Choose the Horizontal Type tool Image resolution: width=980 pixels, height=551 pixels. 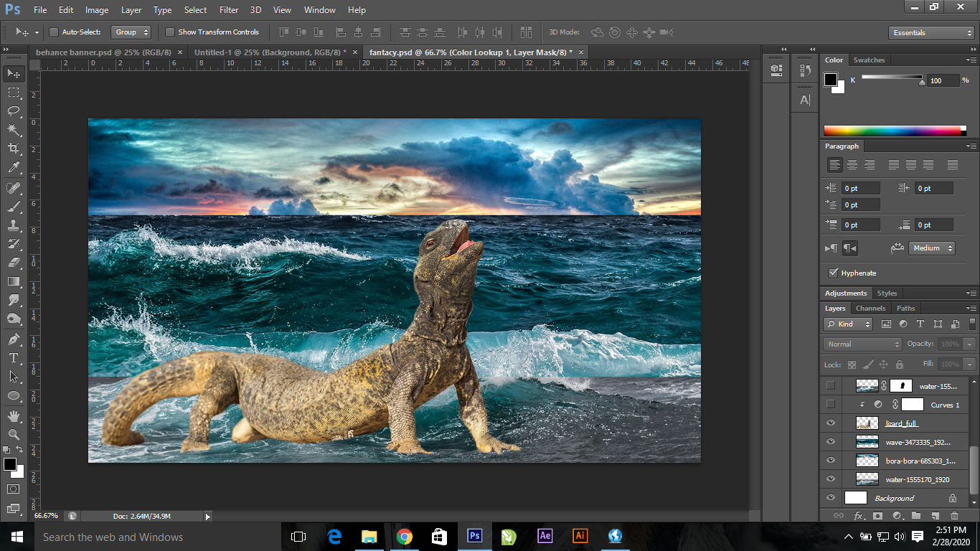pos(14,357)
